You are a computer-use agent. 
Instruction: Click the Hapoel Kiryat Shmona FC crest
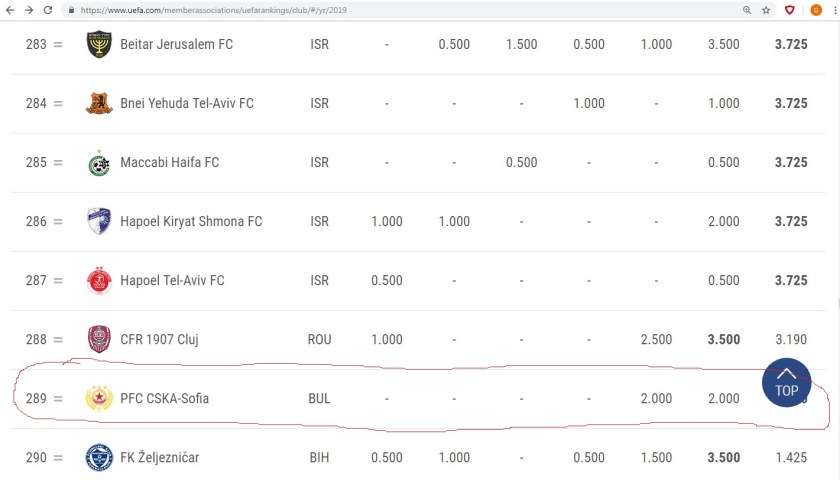pyautogui.click(x=99, y=221)
